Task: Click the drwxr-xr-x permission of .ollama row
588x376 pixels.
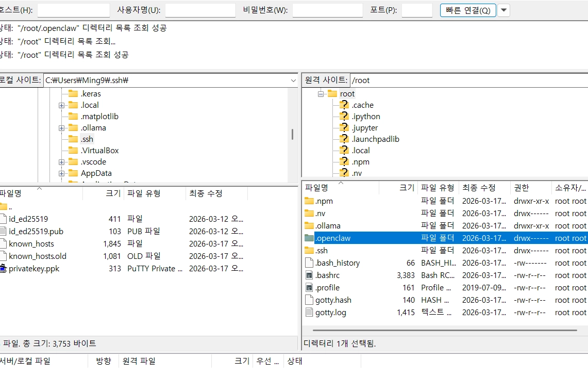Action: tap(531, 226)
